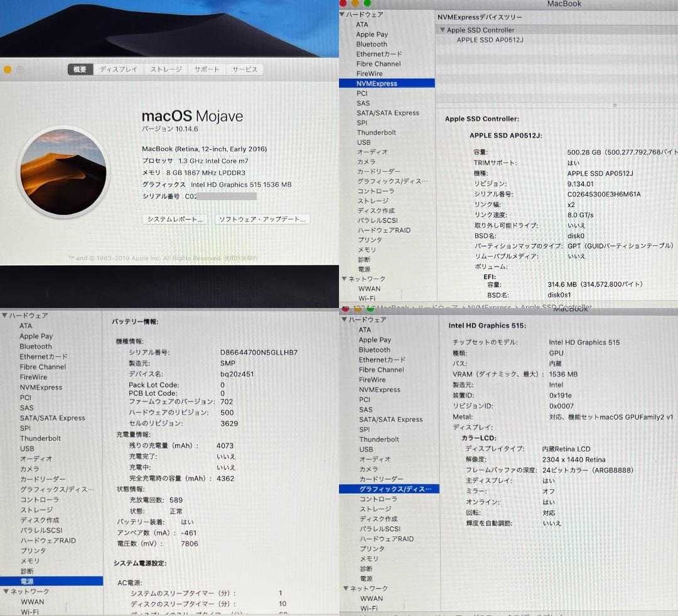Collapse the ハードウェア section
Screen dimensions: 678x616
tap(343, 14)
